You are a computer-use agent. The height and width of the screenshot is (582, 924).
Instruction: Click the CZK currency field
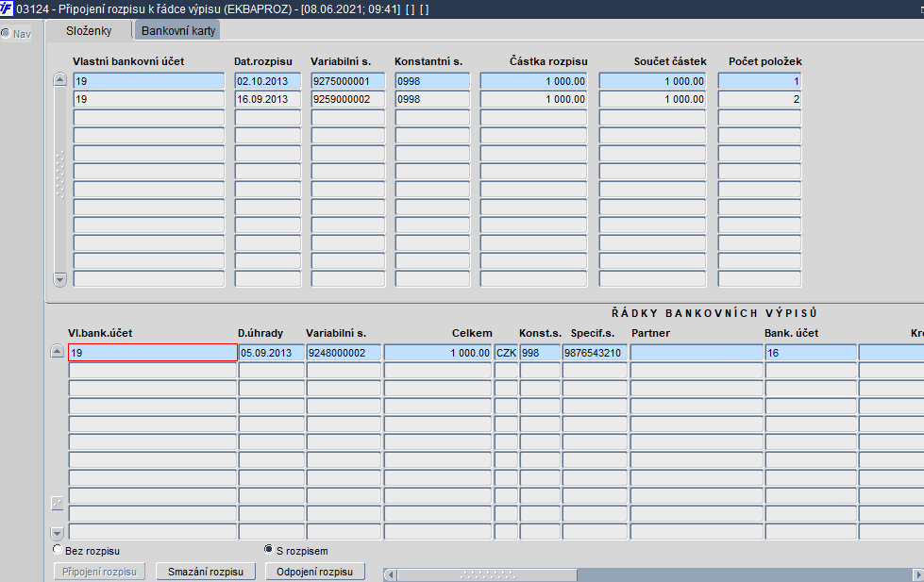click(506, 352)
